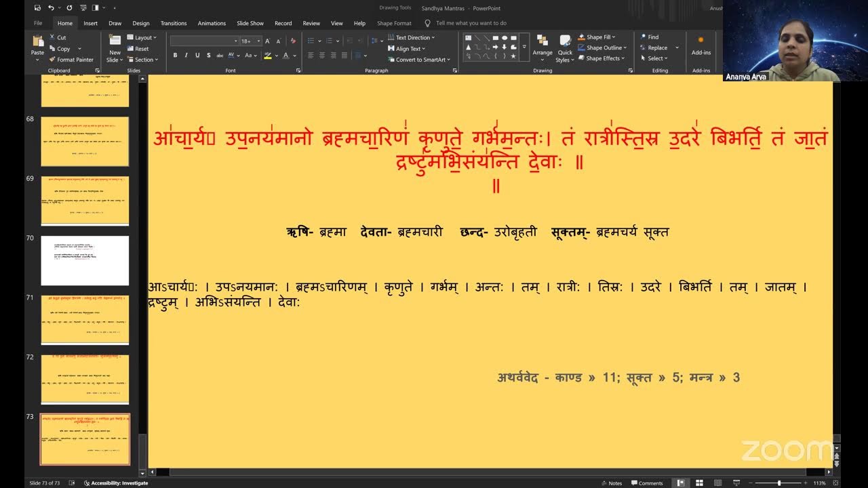The height and width of the screenshot is (488, 868).
Task: Apply the font color swatch
Action: click(x=285, y=56)
